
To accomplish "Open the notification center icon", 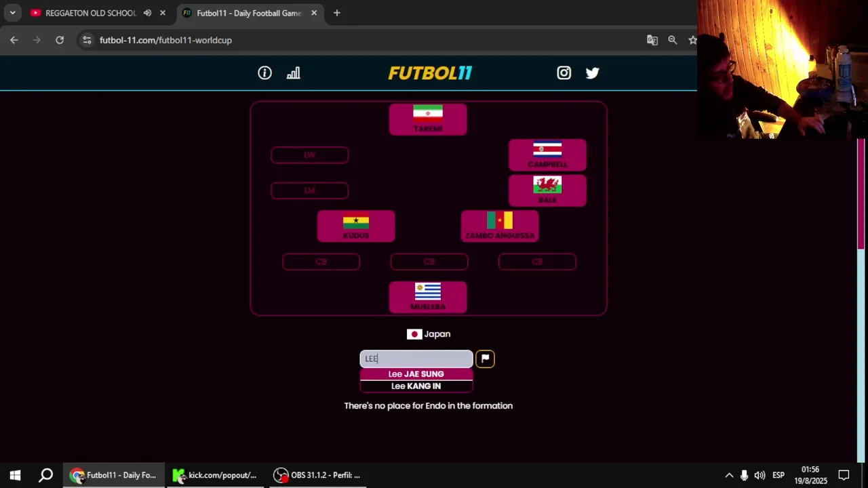I will [844, 475].
